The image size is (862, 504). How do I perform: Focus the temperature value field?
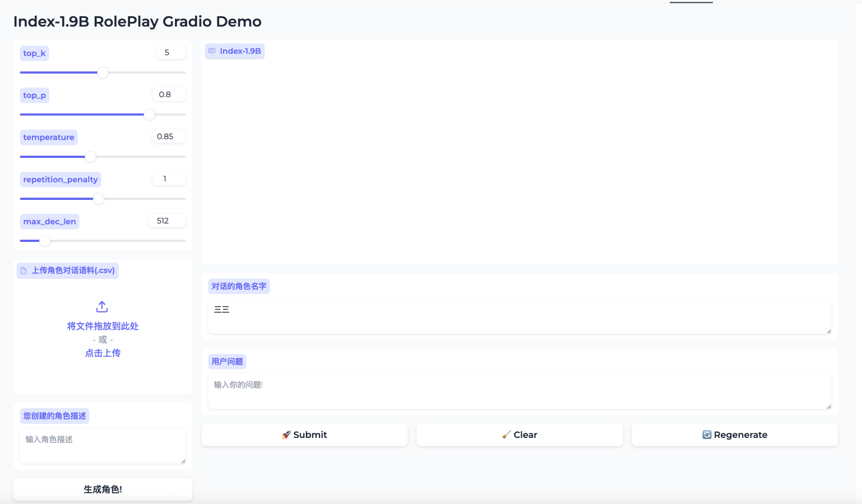(x=168, y=137)
